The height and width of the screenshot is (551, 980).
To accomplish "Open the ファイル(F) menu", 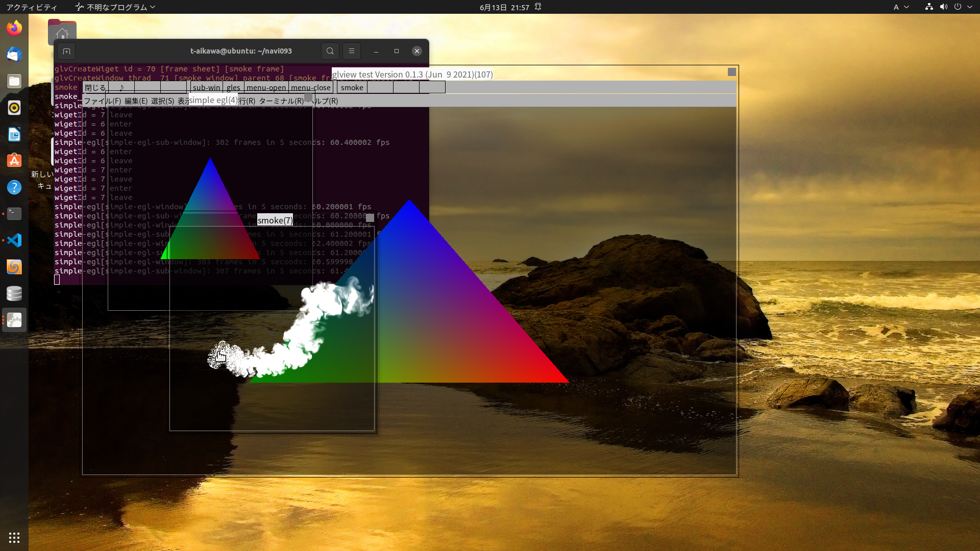I will pyautogui.click(x=102, y=101).
